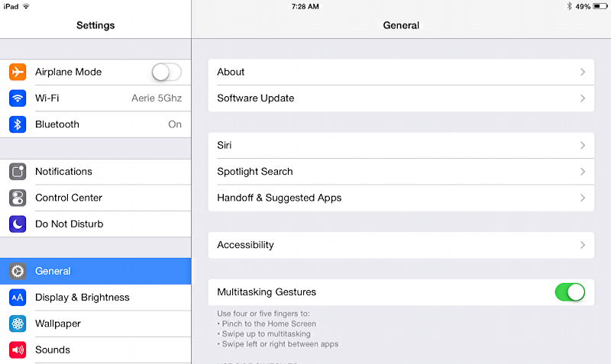Tap the gray Notifications icon
Screen dimensions: 611x364
click(18, 172)
